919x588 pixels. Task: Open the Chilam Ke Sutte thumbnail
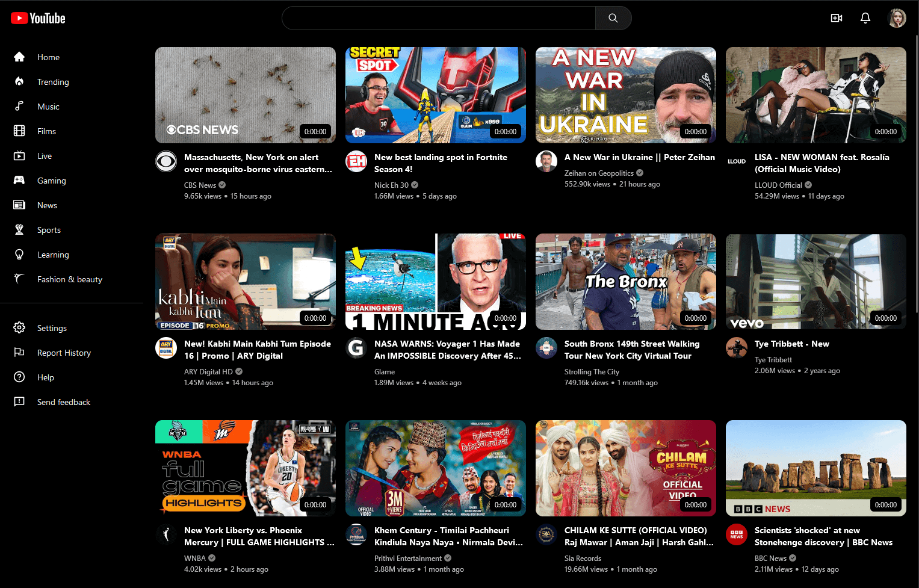click(x=626, y=468)
